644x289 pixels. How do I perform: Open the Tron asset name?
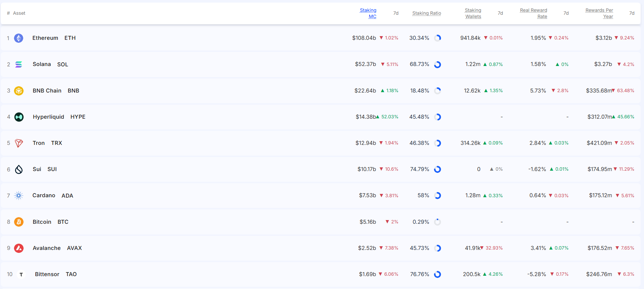[39, 143]
